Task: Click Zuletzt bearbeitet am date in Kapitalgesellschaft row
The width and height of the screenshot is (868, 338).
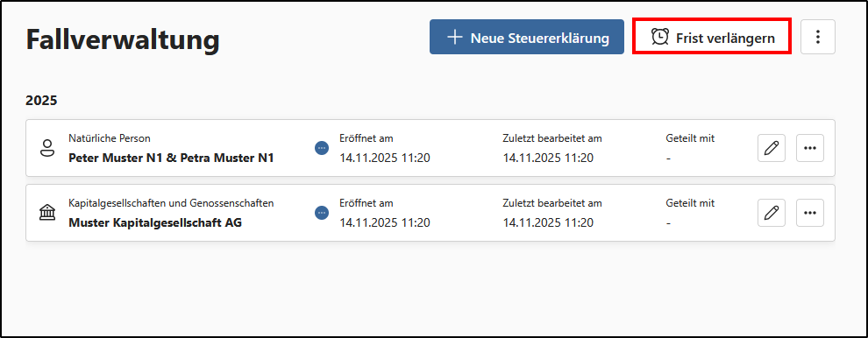Action: click(548, 223)
